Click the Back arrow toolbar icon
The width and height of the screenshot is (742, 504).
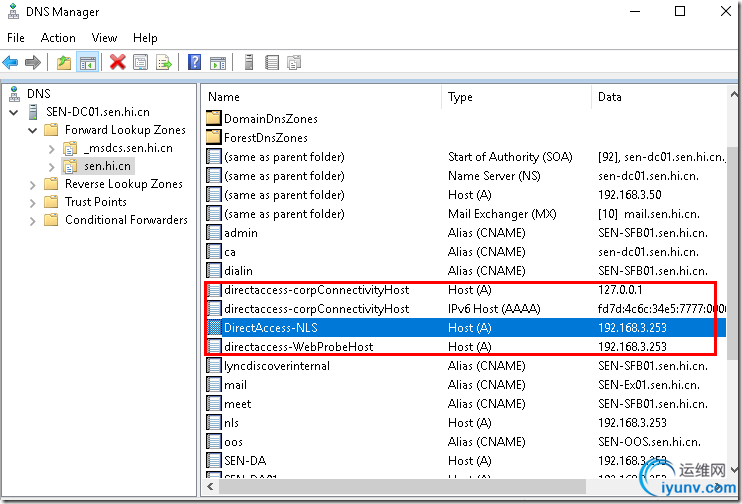(x=10, y=62)
